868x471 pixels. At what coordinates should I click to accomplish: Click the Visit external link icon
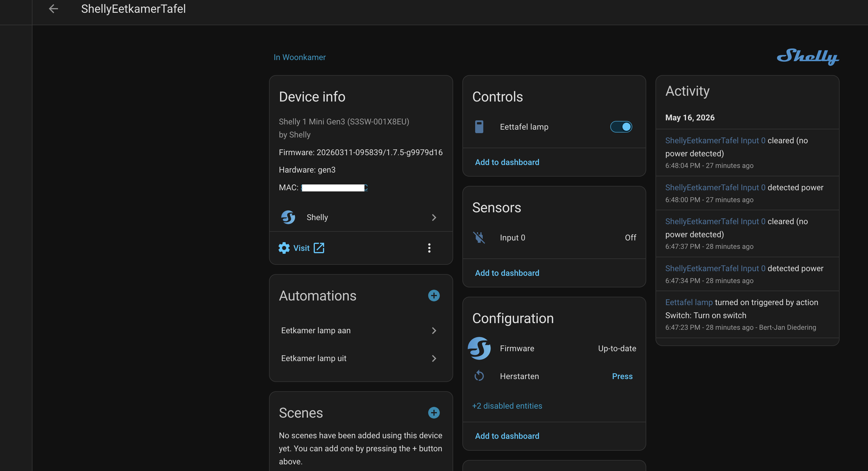[x=319, y=248]
